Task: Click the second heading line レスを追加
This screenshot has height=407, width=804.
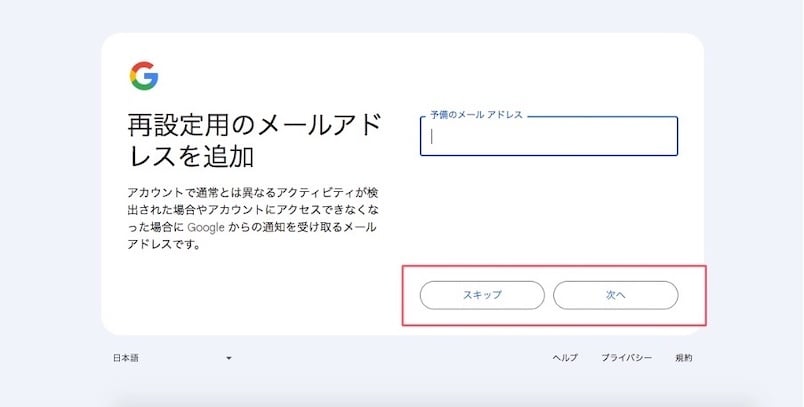Action: [x=191, y=157]
